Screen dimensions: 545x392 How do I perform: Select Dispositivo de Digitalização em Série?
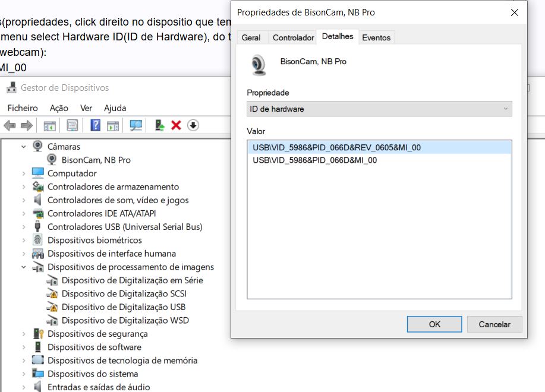tap(132, 280)
